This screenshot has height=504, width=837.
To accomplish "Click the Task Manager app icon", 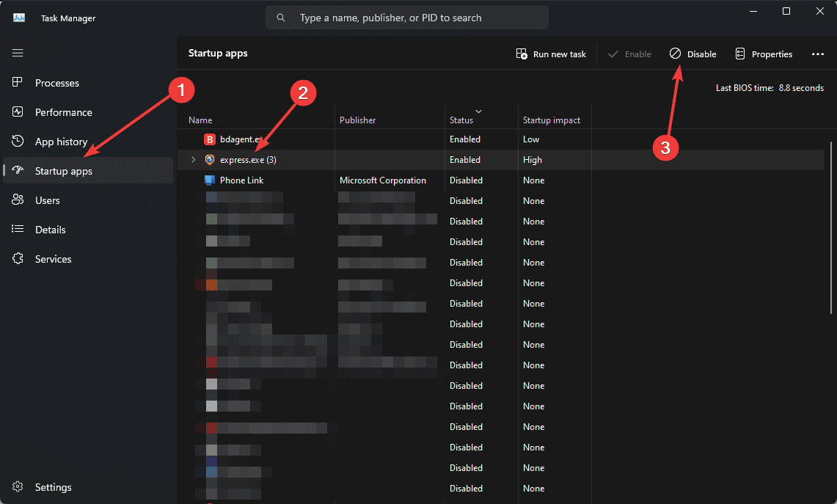I will (x=19, y=18).
